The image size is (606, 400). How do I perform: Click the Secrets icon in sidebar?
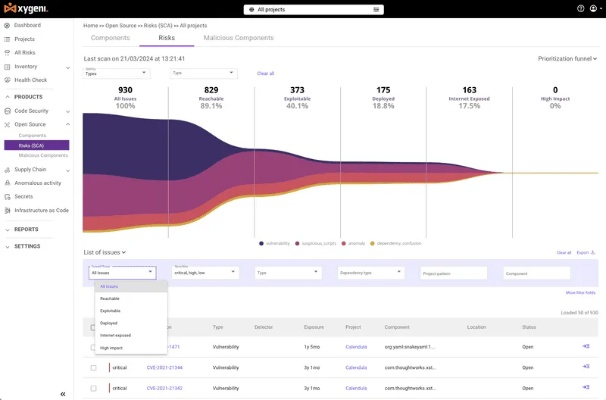coord(9,196)
